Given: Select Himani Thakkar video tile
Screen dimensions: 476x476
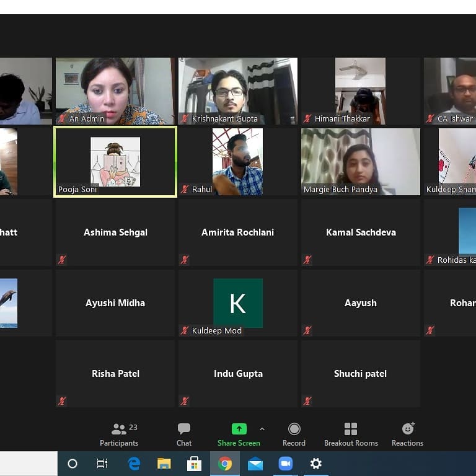Looking at the screenshot, I should pos(361,91).
